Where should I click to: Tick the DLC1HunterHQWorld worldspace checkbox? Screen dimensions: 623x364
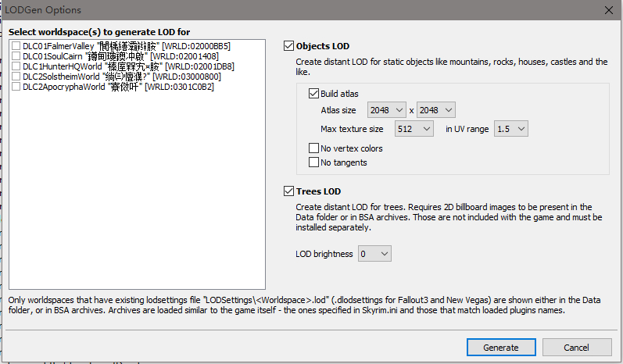(x=16, y=66)
